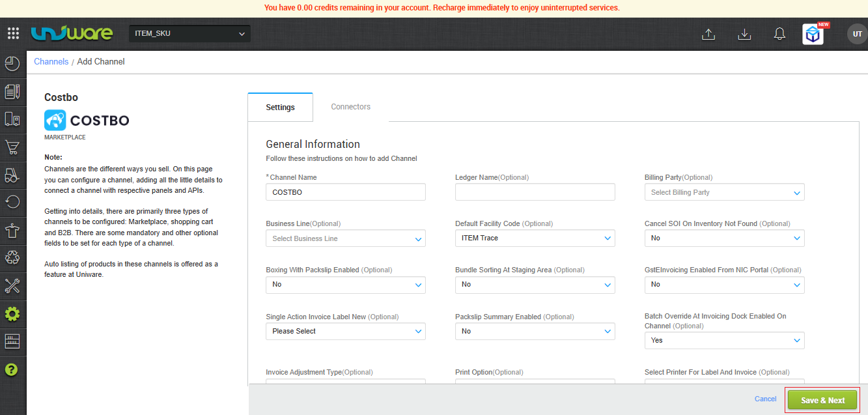Click the Ledger Name input field
Viewport: 868px width, 415px height.
535,192
